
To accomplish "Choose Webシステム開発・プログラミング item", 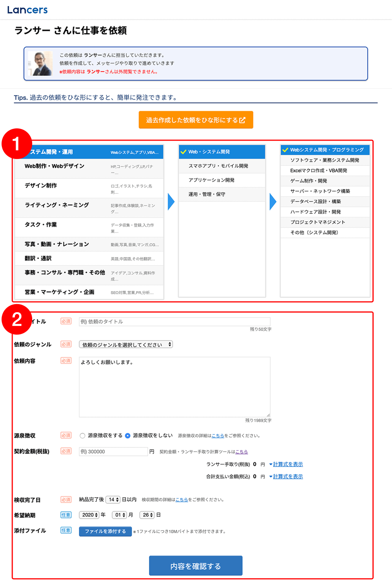I will point(325,150).
